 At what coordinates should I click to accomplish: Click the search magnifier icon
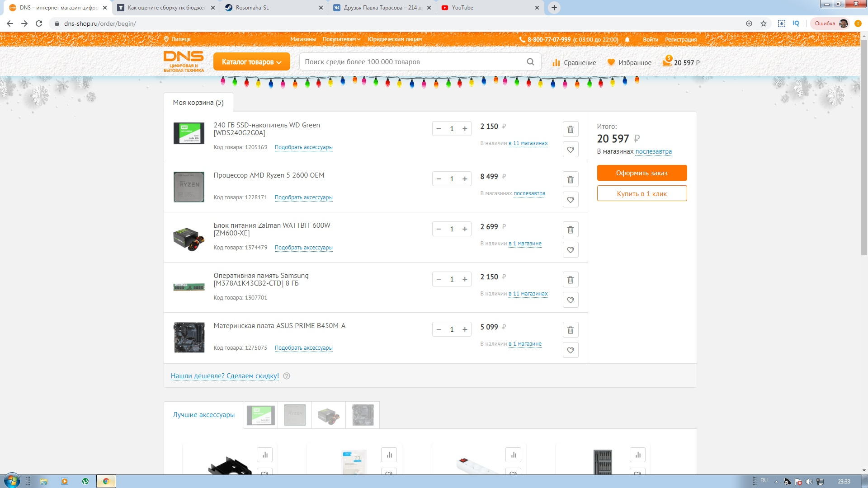click(530, 62)
